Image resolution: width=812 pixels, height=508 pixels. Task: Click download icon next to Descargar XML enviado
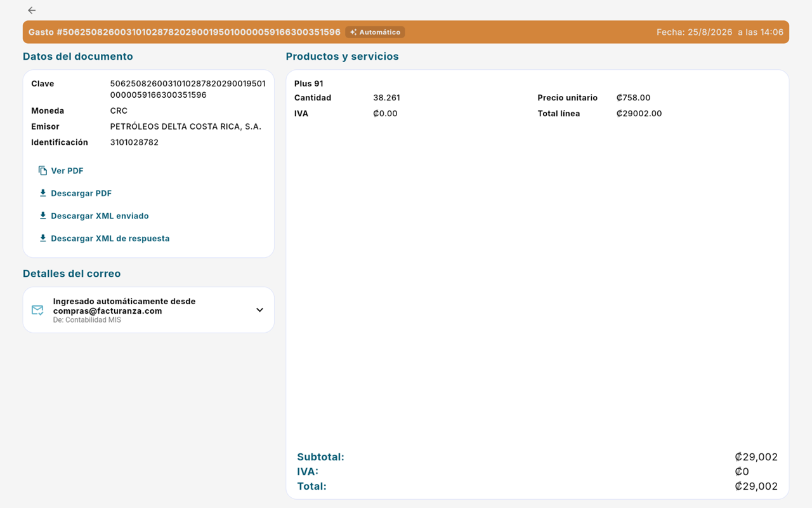(x=43, y=216)
